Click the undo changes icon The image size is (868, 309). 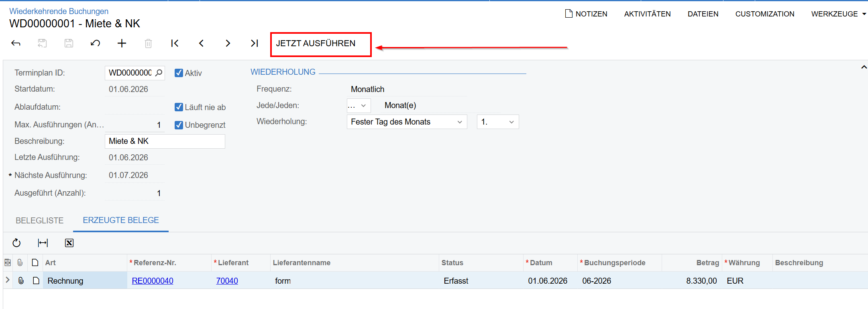[95, 43]
